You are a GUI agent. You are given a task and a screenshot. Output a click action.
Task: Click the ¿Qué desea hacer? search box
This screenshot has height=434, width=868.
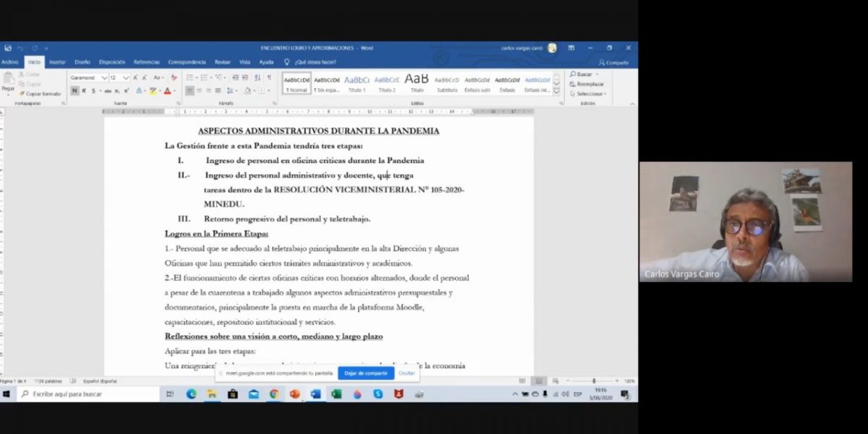pos(311,62)
